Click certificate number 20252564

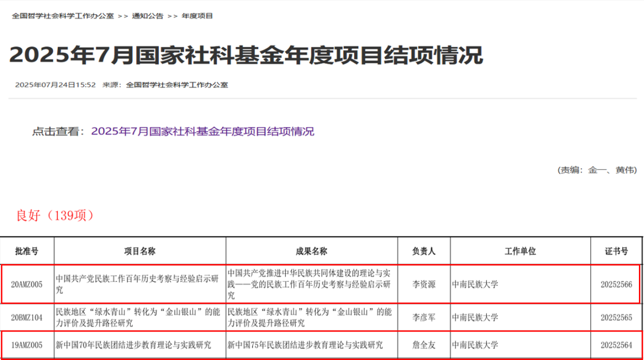tap(616, 345)
